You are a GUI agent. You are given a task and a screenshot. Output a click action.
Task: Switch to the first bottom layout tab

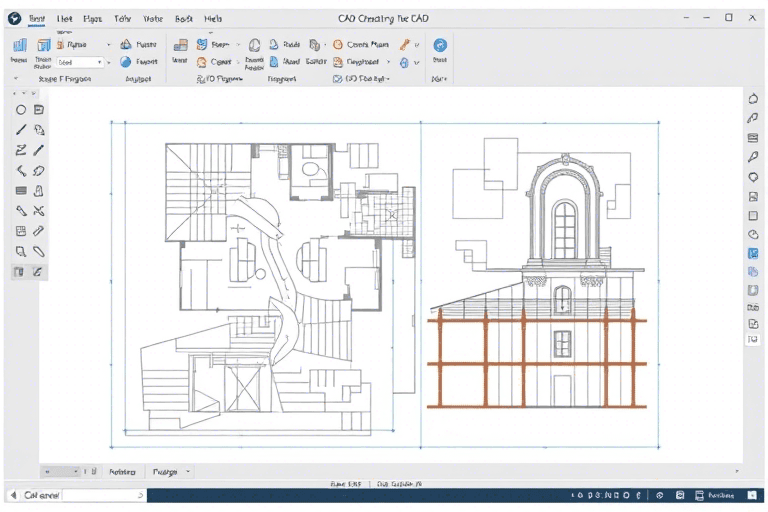122,471
